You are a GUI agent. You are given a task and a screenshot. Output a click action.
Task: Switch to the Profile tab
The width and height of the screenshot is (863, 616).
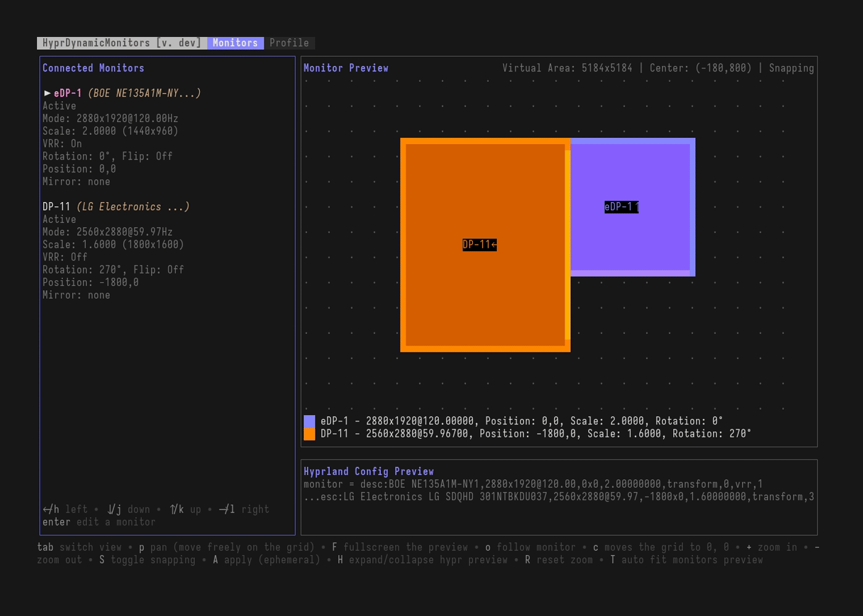coord(289,43)
